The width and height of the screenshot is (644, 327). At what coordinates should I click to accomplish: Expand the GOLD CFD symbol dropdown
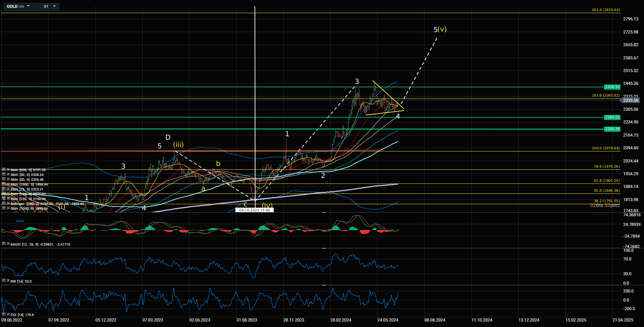coord(28,6)
